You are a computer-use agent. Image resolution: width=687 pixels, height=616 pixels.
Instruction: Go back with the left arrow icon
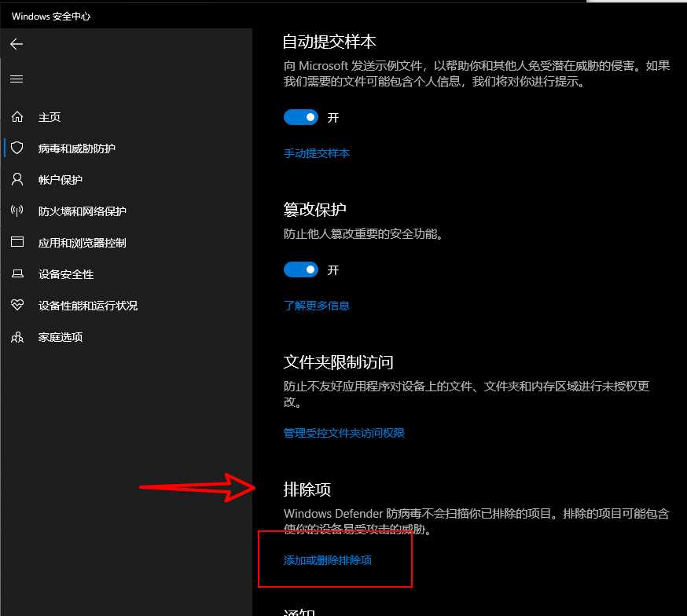(x=17, y=44)
